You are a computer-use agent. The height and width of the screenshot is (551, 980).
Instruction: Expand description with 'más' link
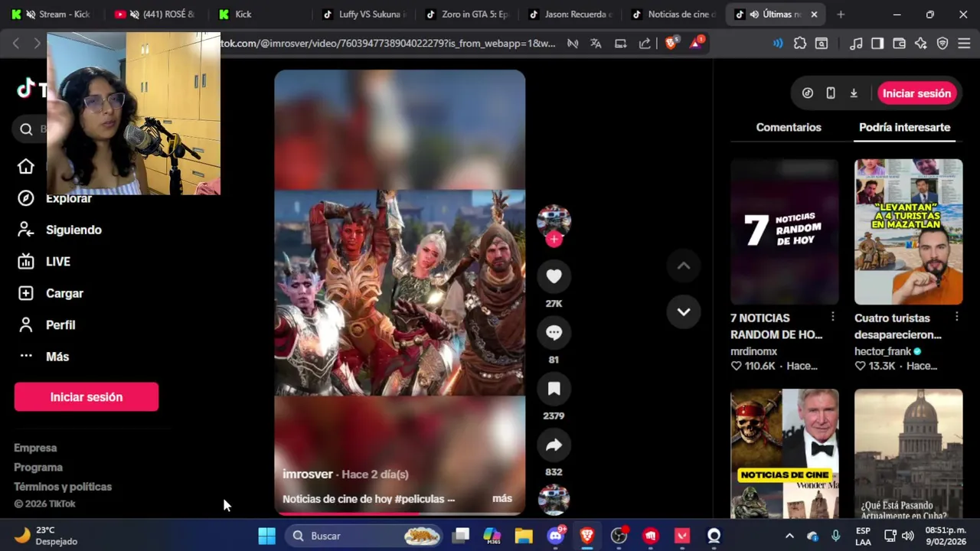(502, 498)
